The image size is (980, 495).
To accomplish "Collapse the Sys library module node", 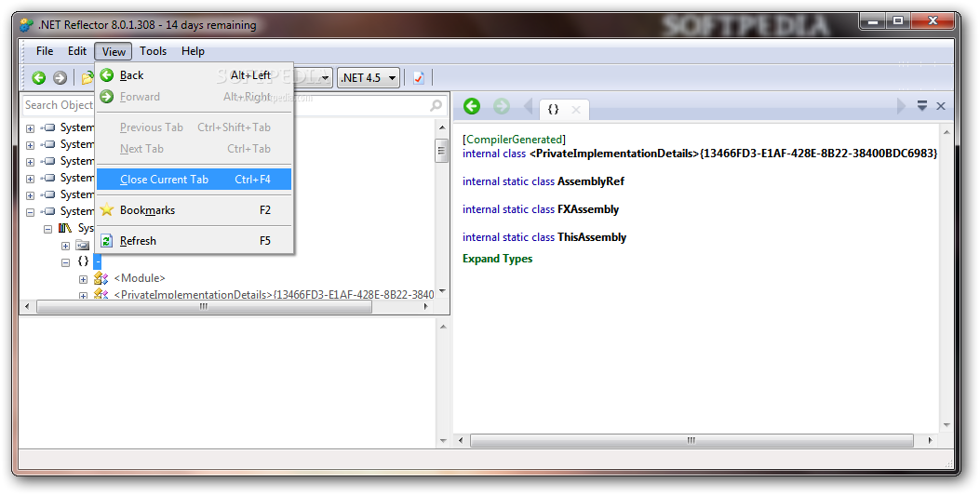I will tap(48, 230).
